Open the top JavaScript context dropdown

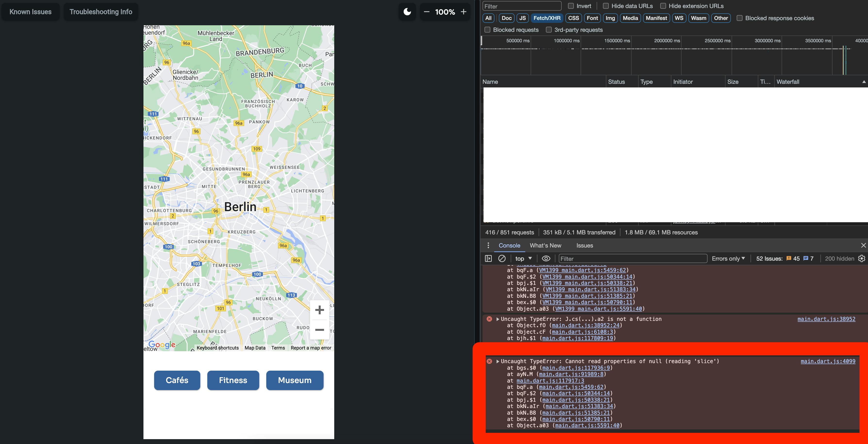(523, 259)
